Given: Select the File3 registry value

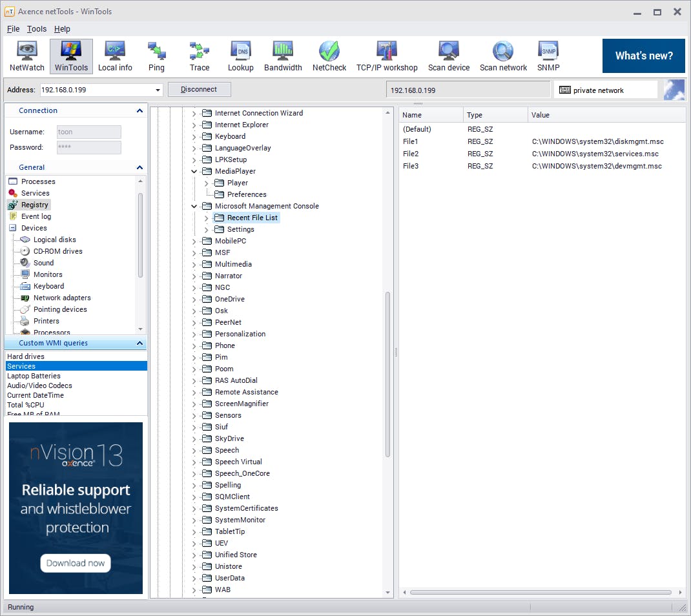Looking at the screenshot, I should click(410, 166).
